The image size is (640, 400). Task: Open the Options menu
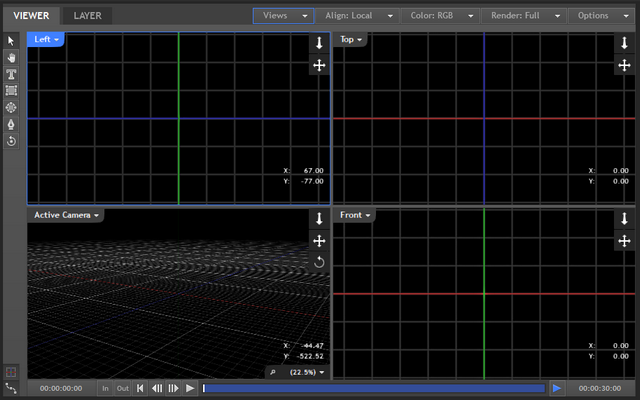tap(600, 16)
